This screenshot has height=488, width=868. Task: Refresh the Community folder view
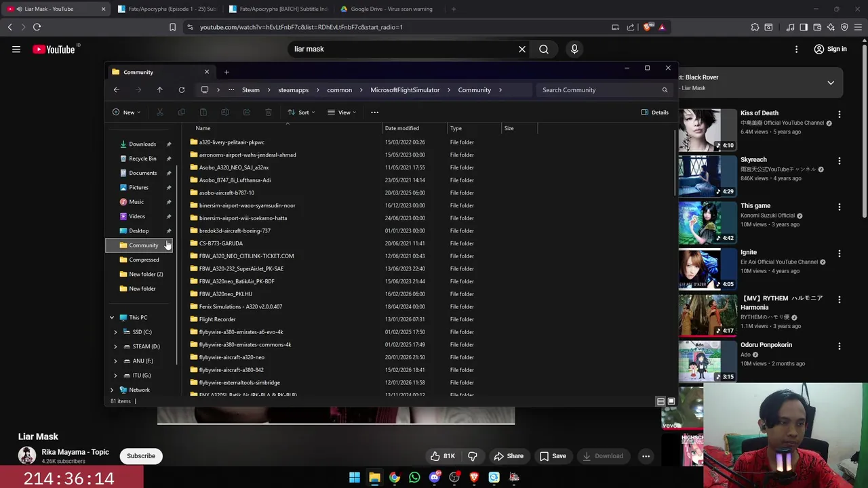pyautogui.click(x=181, y=89)
